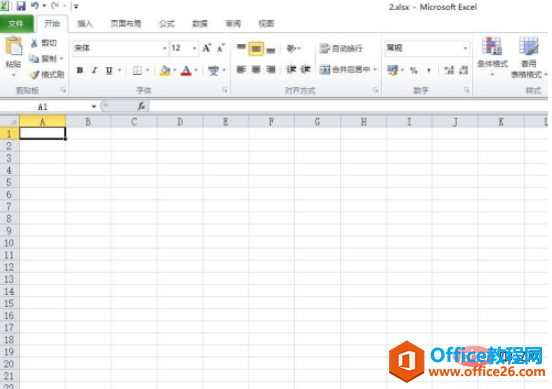Open the green File tab
Viewport: 552px width, 389px height.
pyautogui.click(x=17, y=24)
